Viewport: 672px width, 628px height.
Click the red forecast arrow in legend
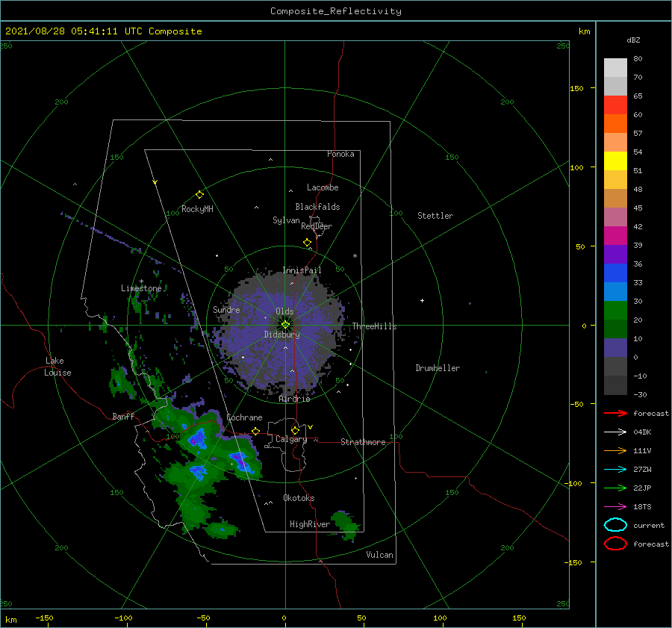click(x=615, y=413)
